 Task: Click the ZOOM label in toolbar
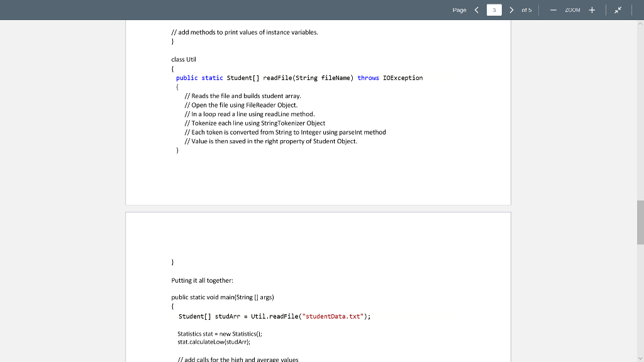(572, 10)
